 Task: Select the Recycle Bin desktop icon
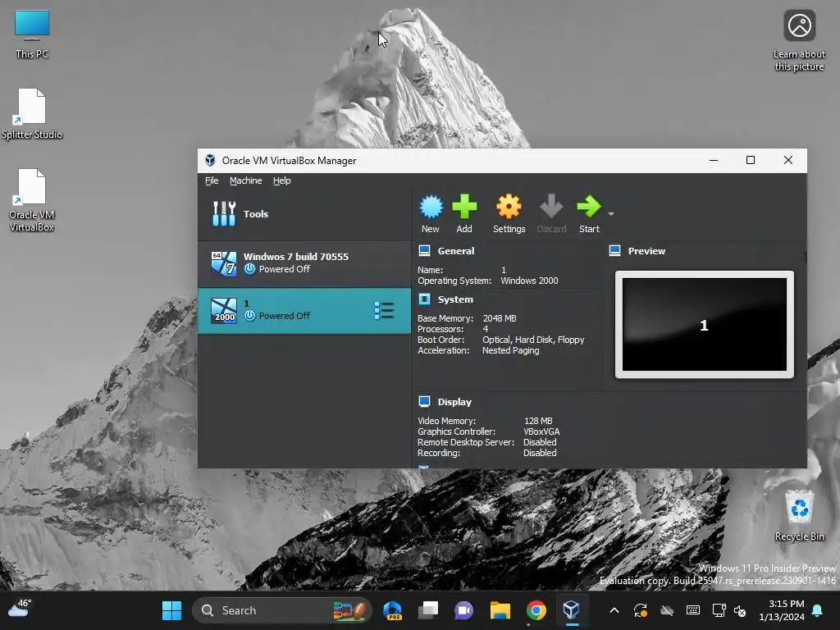799,516
